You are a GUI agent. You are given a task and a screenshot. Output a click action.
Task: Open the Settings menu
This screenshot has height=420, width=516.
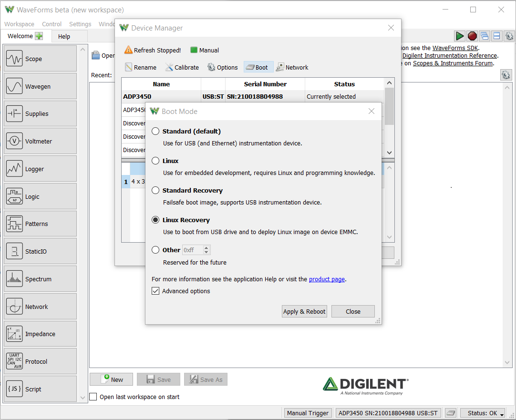click(80, 24)
